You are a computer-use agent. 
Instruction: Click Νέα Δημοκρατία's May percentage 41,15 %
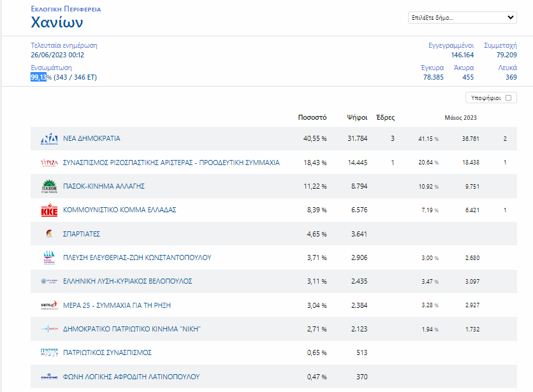pos(428,139)
